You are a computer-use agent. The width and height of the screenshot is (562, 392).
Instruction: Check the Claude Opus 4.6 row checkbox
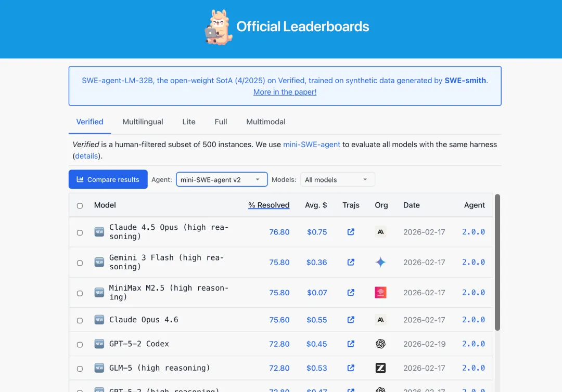point(80,320)
